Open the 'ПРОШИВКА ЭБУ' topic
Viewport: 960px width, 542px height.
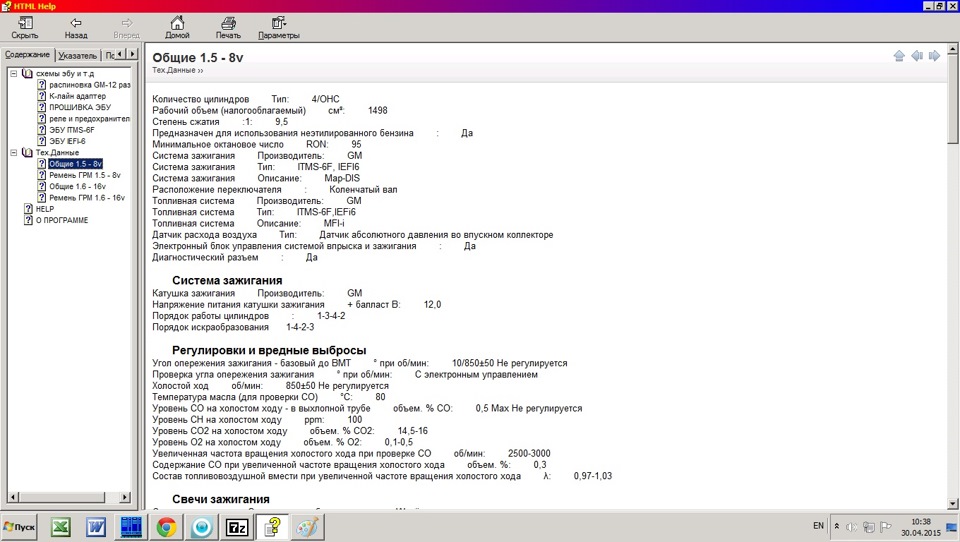[80, 107]
